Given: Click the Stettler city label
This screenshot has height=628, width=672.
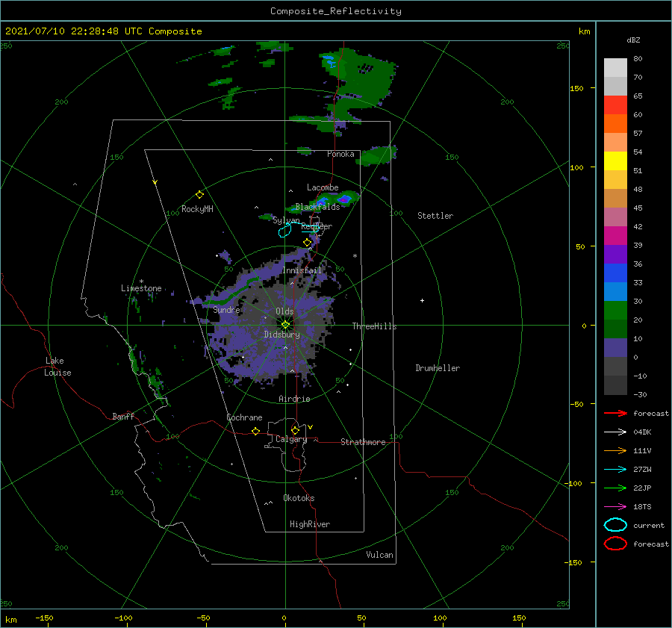Looking at the screenshot, I should pyautogui.click(x=435, y=216).
